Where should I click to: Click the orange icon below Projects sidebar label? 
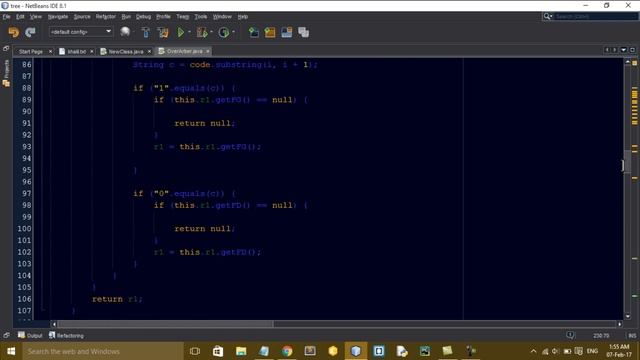[6, 83]
